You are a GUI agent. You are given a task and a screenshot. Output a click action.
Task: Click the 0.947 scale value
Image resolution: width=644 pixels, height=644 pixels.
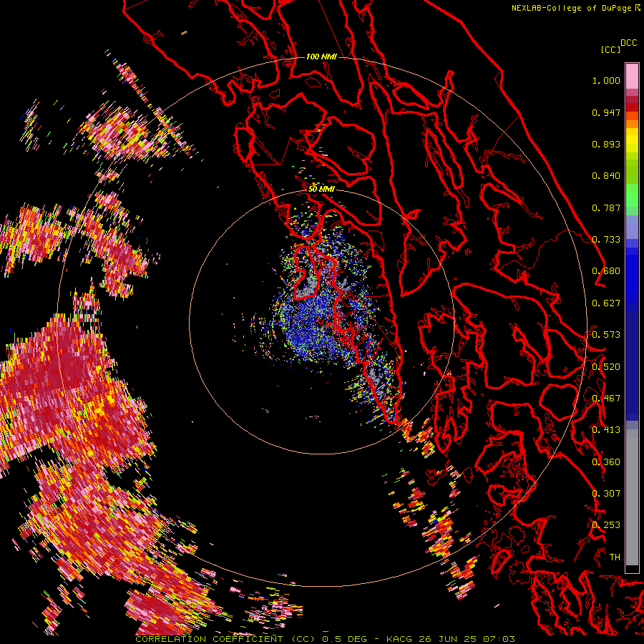(606, 113)
